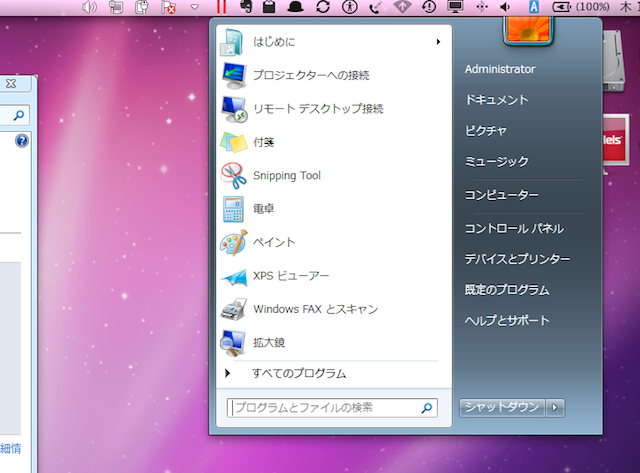This screenshot has height=473, width=640.
Task: Open the input source A icon
Action: coord(533,7)
